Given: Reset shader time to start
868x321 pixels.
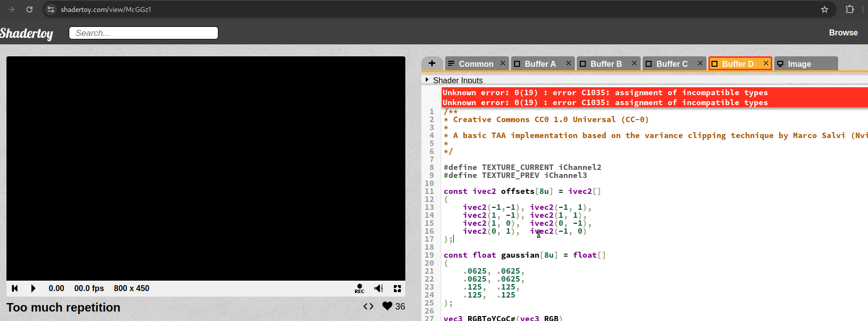Looking at the screenshot, I should [15, 288].
